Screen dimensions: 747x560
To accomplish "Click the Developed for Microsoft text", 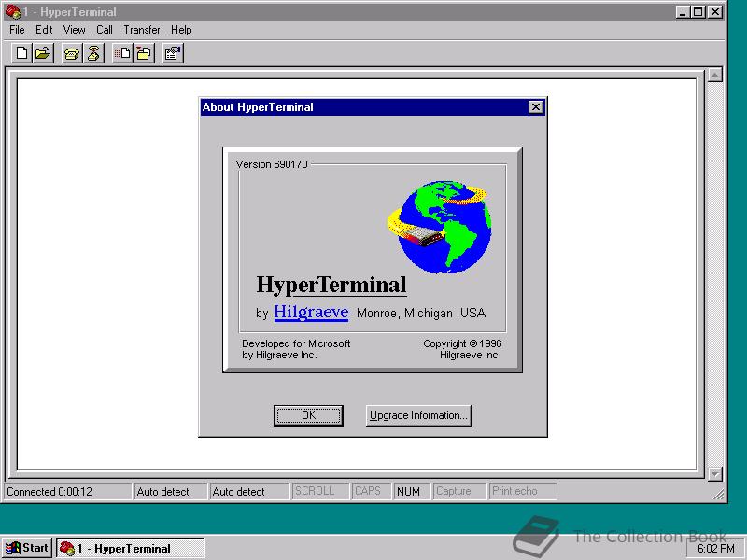I will (x=296, y=349).
